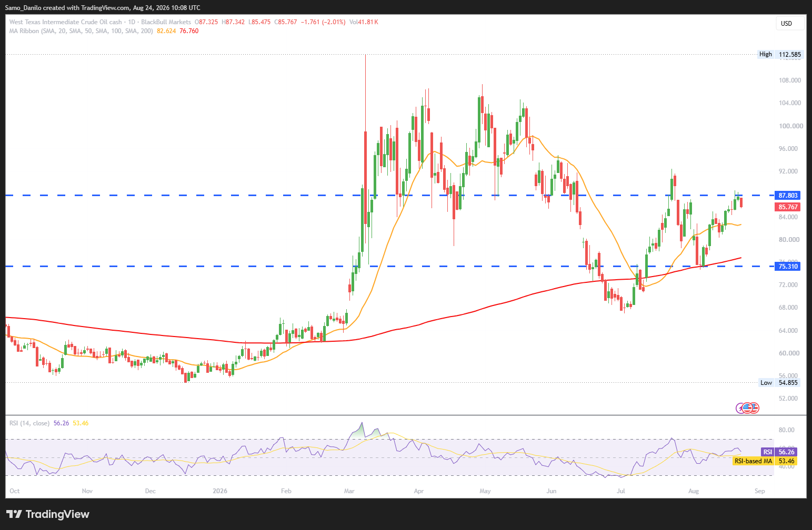812x530 pixels.
Task: Click Sep on the time axis
Action: tap(759, 491)
